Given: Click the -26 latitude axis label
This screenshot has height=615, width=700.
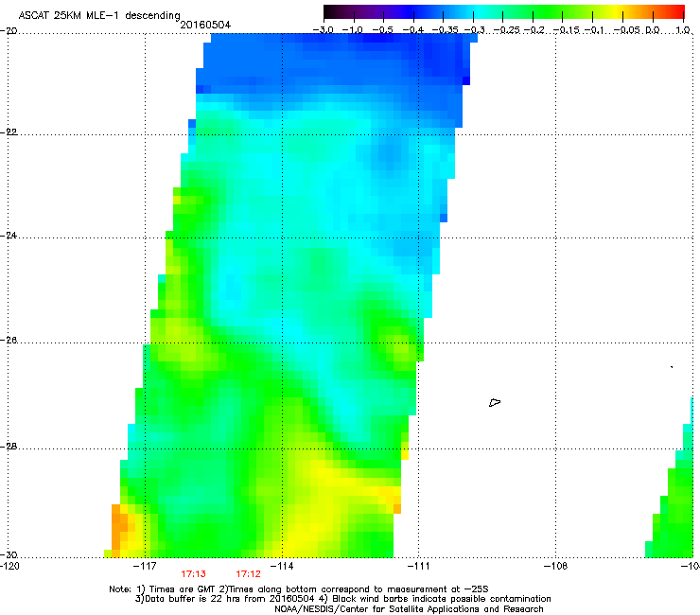Looking at the screenshot, I should (x=9, y=341).
